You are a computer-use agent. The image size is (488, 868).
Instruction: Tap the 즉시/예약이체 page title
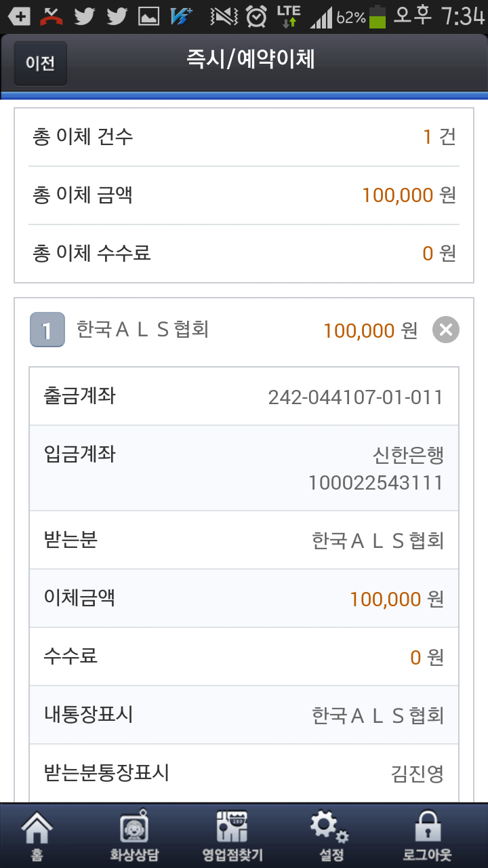tap(251, 60)
